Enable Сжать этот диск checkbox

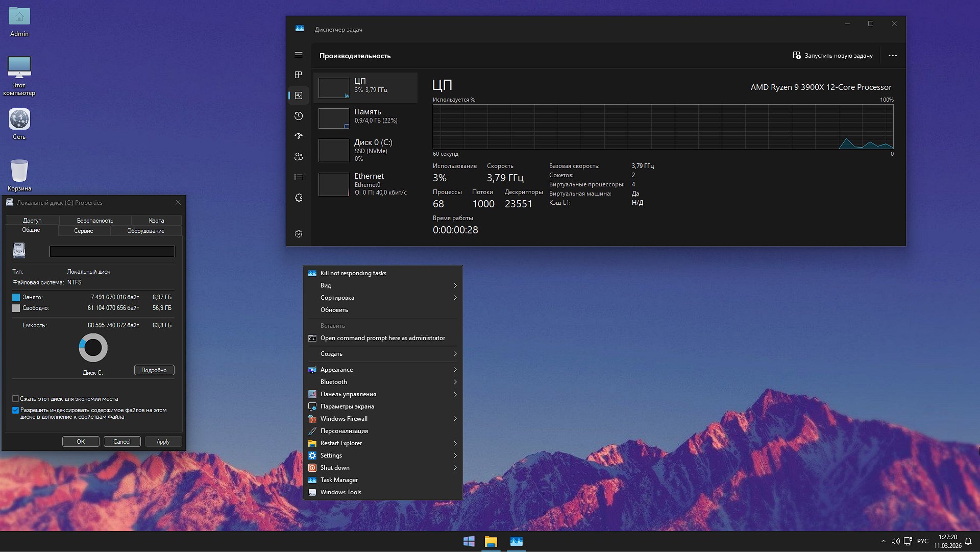tap(15, 399)
